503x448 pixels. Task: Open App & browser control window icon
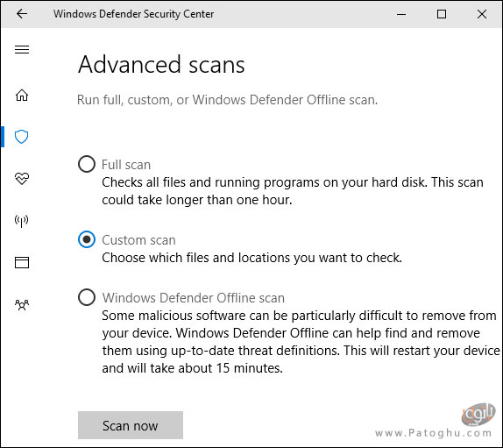pos(22,262)
